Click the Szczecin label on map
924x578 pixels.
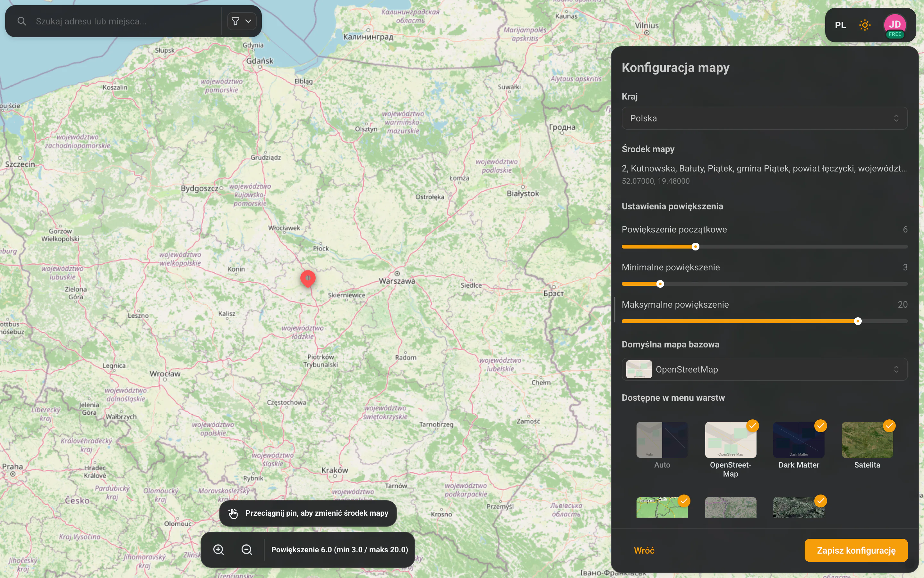(20, 164)
